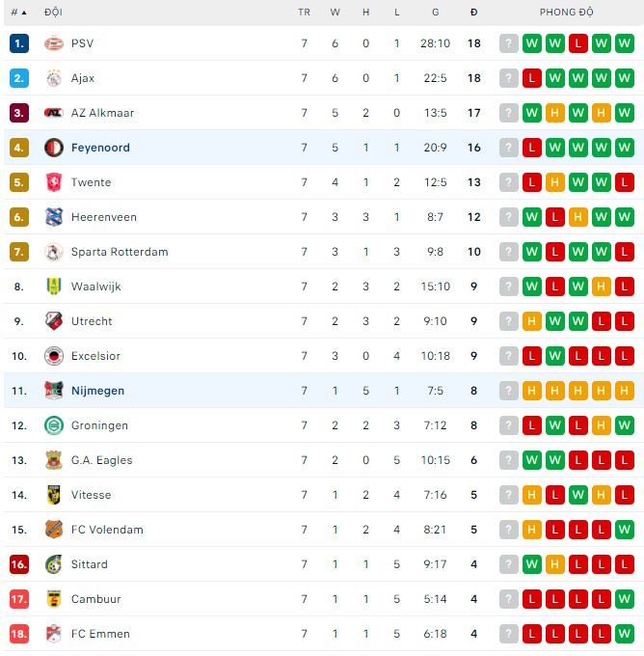Open the Nijmegen team link
The width and height of the screenshot is (644, 656).
(97, 391)
